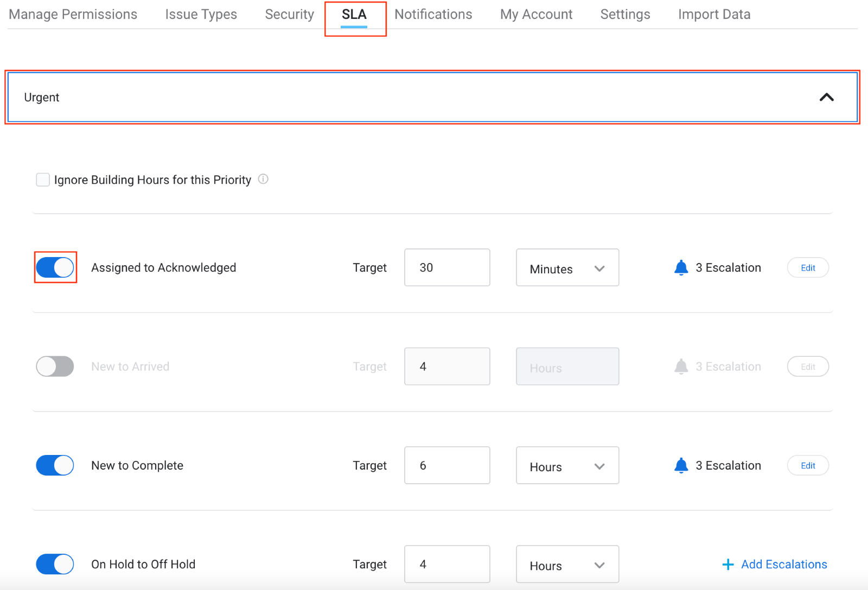Open the Manage Permissions tab

pyautogui.click(x=73, y=15)
